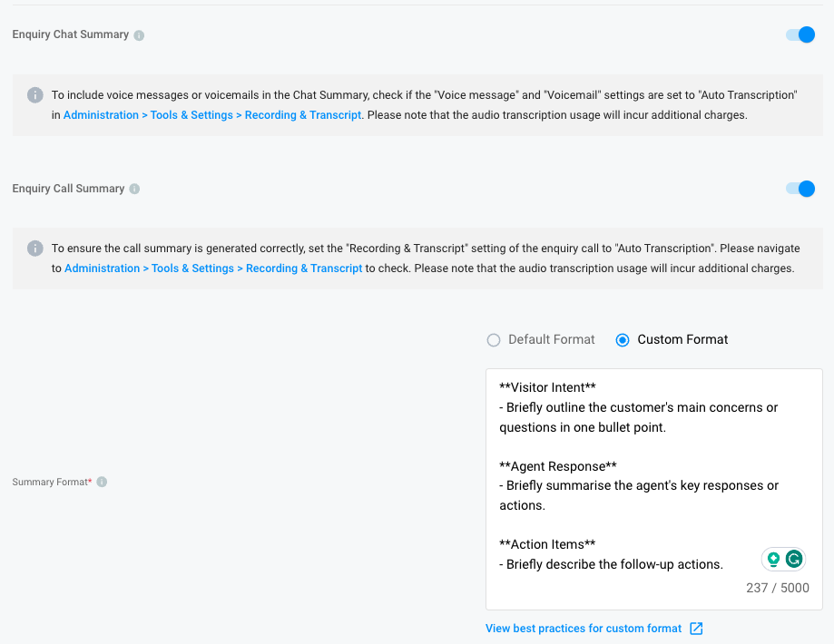The image size is (834, 644).
Task: Click info icon beside Enquiry Call Summary
Action: [134, 189]
